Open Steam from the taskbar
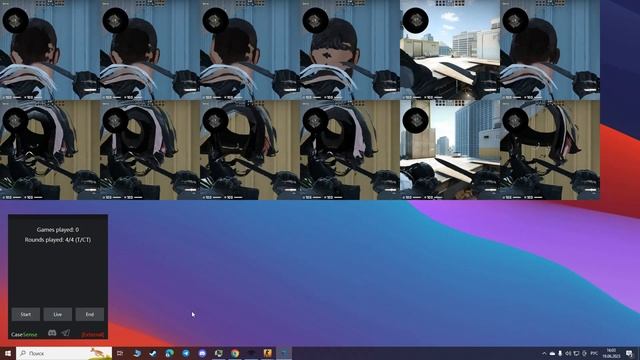The width and height of the screenshot is (640, 360). 153,353
